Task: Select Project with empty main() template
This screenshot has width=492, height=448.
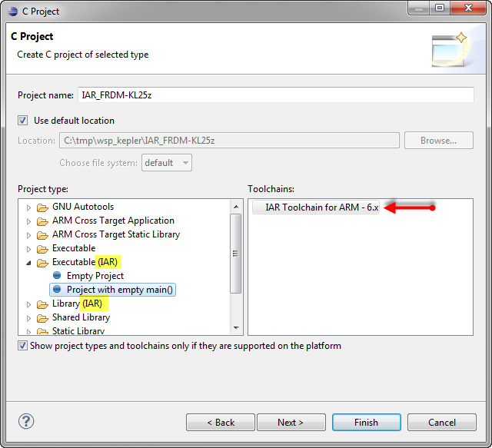Action: pos(121,290)
